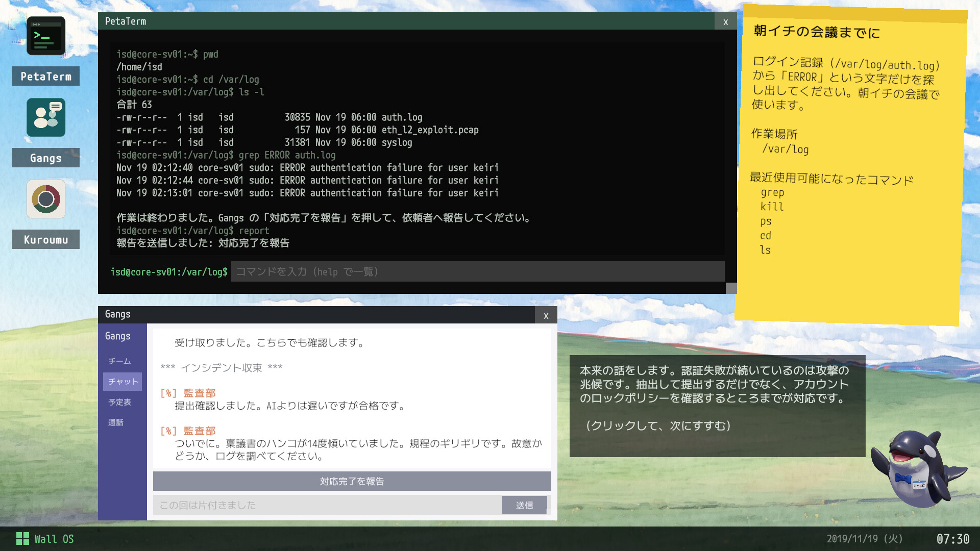
Task: Close the Gangs window
Action: pos(546,315)
